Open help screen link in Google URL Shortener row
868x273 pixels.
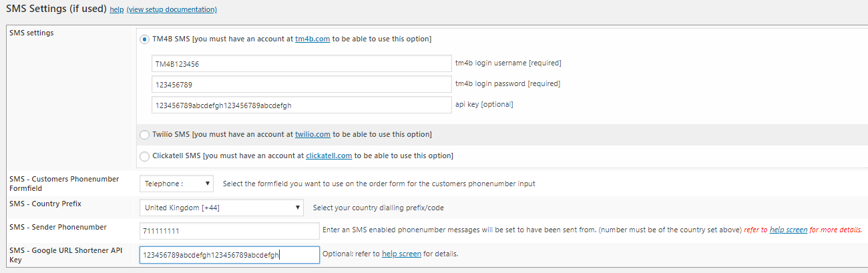click(401, 254)
